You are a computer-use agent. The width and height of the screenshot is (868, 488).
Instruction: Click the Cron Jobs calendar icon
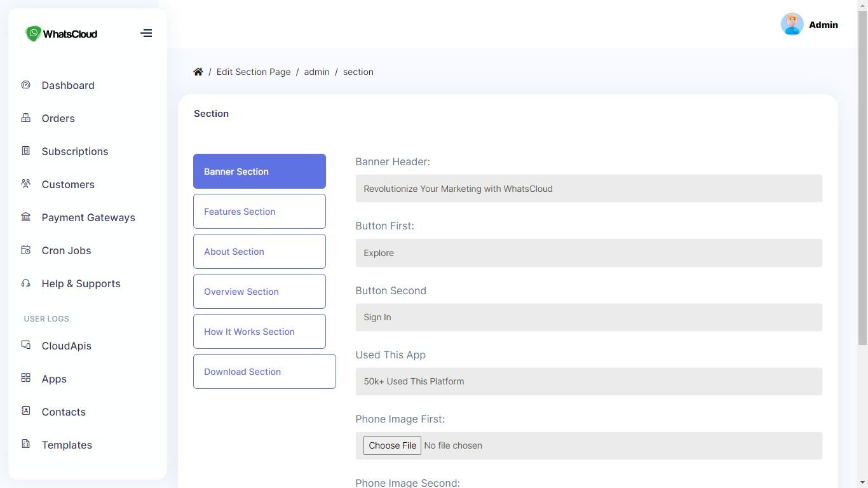26,250
